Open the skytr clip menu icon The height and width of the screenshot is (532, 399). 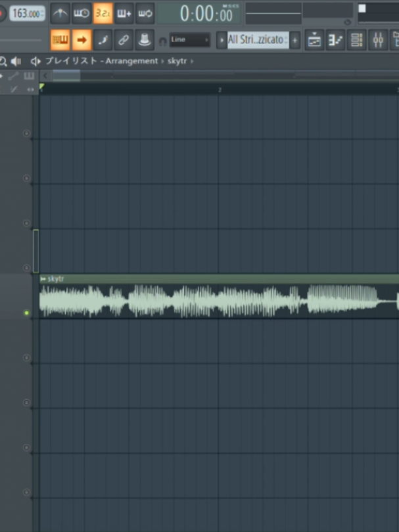coord(43,279)
